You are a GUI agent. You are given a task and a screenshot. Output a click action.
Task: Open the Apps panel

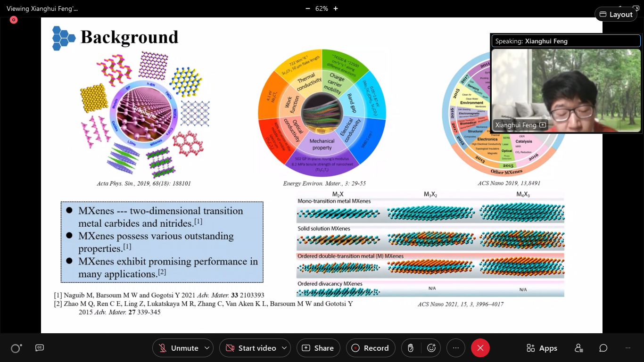coord(542,348)
